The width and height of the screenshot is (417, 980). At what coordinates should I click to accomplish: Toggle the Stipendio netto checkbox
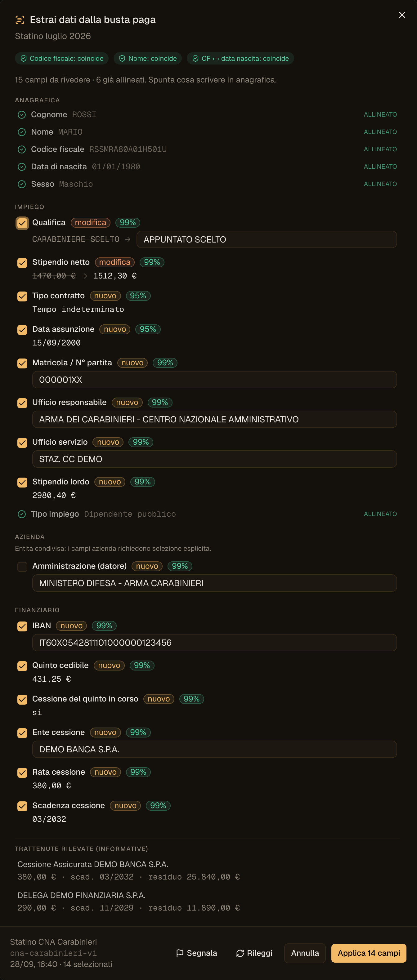[22, 262]
